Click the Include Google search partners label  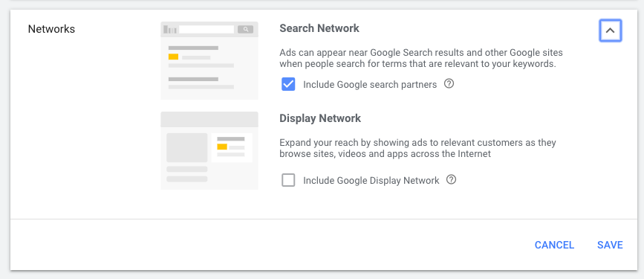(x=370, y=85)
